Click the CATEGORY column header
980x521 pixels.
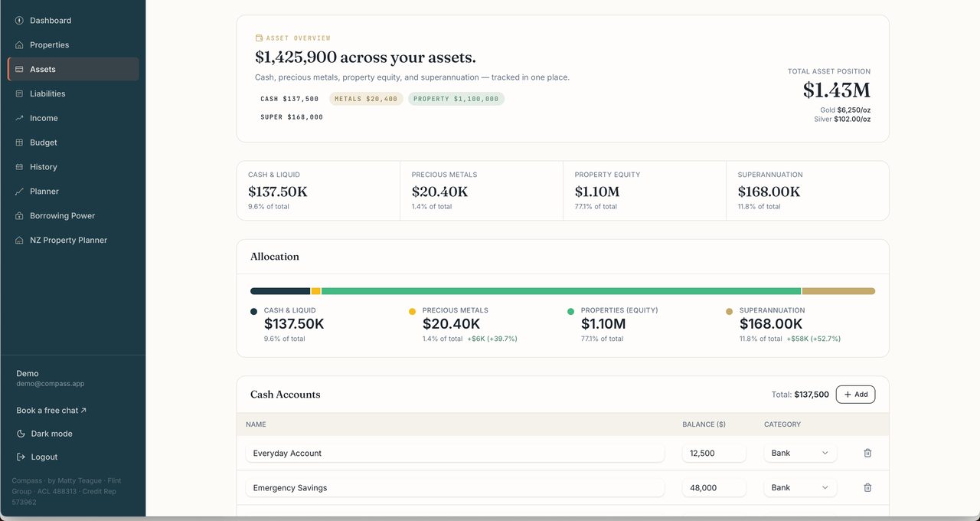[782, 424]
